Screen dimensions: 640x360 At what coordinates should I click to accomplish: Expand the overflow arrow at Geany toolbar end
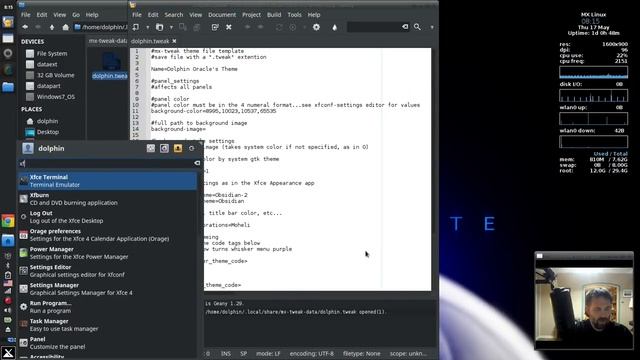tap(432, 27)
